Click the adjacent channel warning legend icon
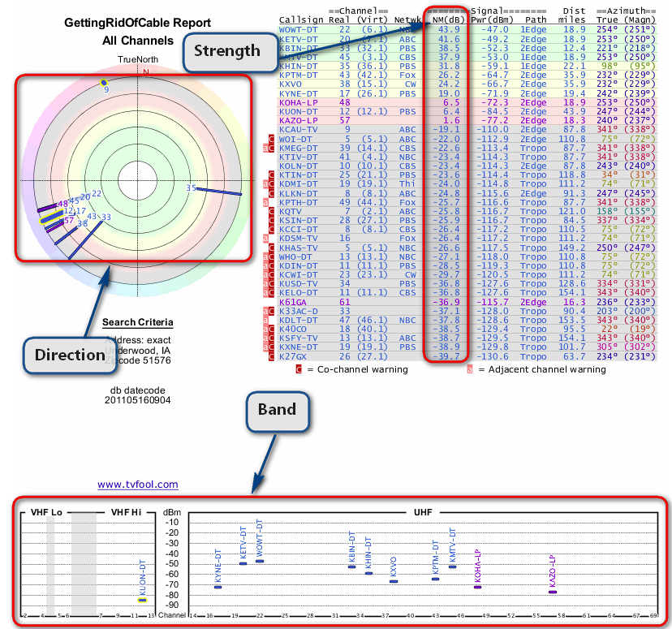This screenshot has height=629, width=672. point(470,369)
